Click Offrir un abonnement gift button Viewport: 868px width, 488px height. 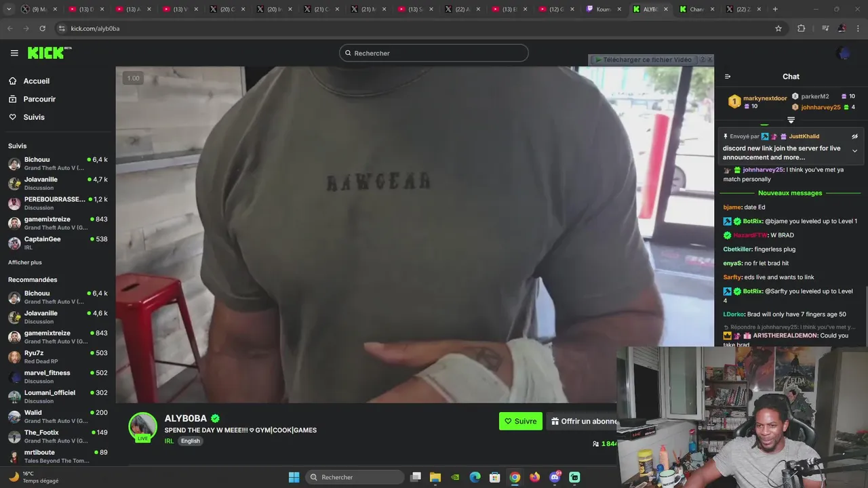pos(583,421)
